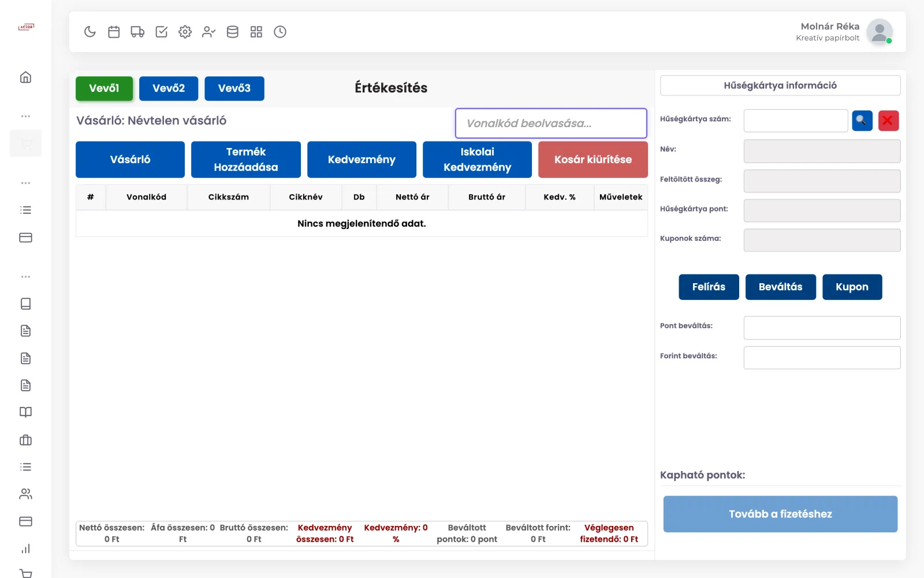The height and width of the screenshot is (578, 924).
Task: Proceed with Tovább a fizetéshez
Action: tap(780, 514)
